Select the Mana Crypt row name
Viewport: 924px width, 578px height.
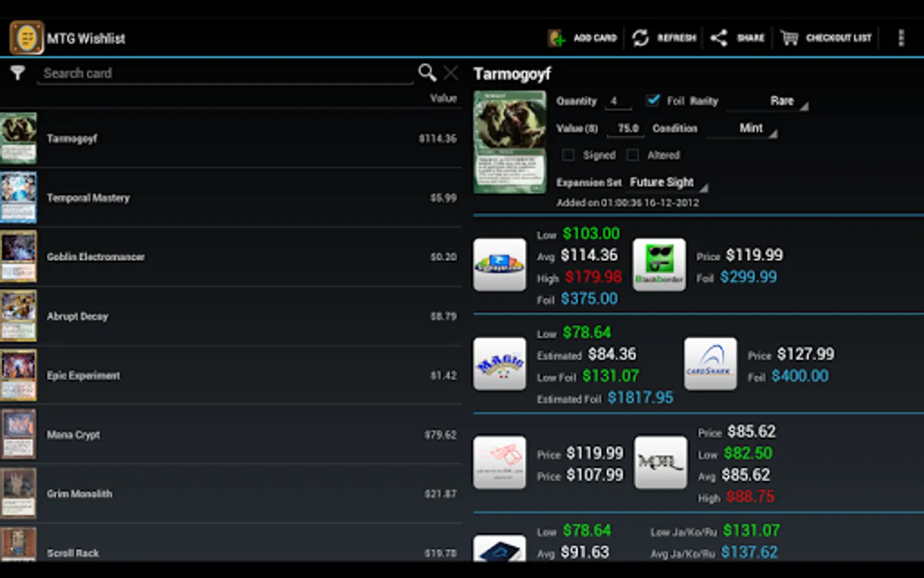73,435
